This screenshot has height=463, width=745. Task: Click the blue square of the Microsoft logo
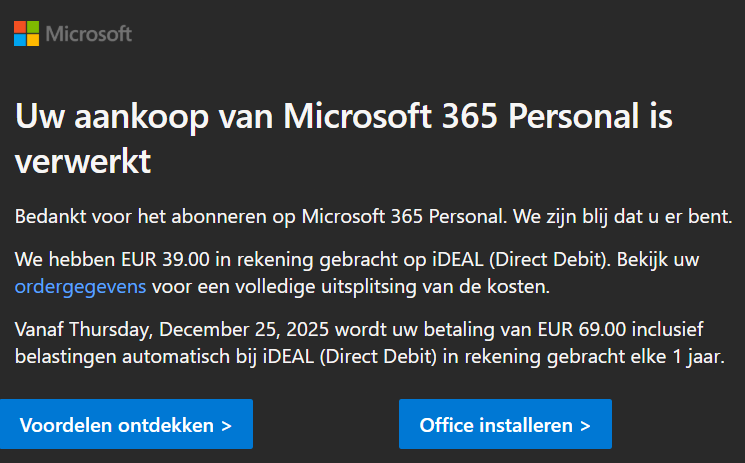tap(20, 40)
